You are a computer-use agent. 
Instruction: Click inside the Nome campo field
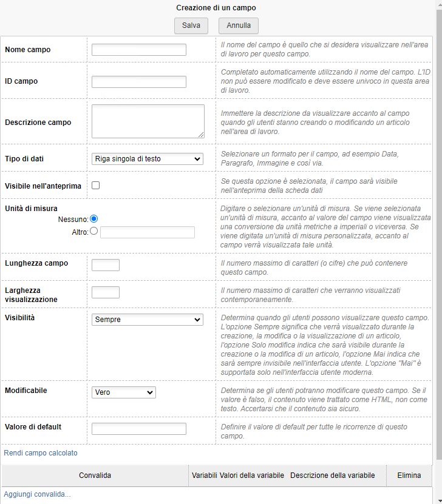click(138, 50)
